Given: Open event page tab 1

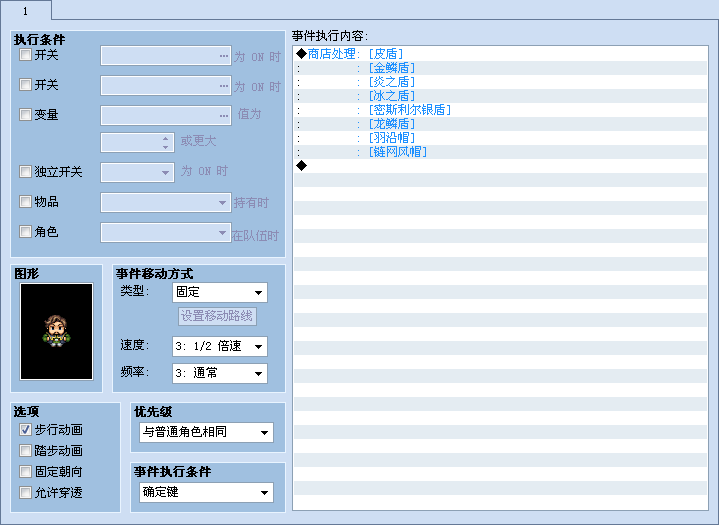Looking at the screenshot, I should click(x=26, y=10).
